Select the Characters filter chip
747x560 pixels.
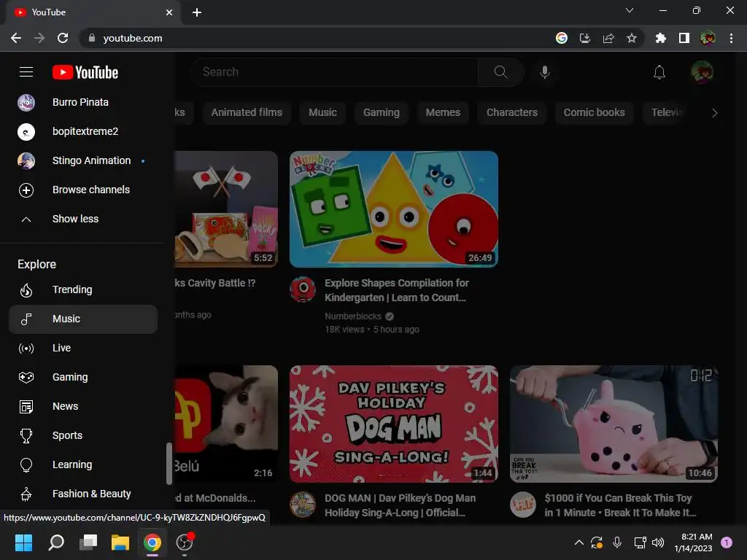pos(512,113)
